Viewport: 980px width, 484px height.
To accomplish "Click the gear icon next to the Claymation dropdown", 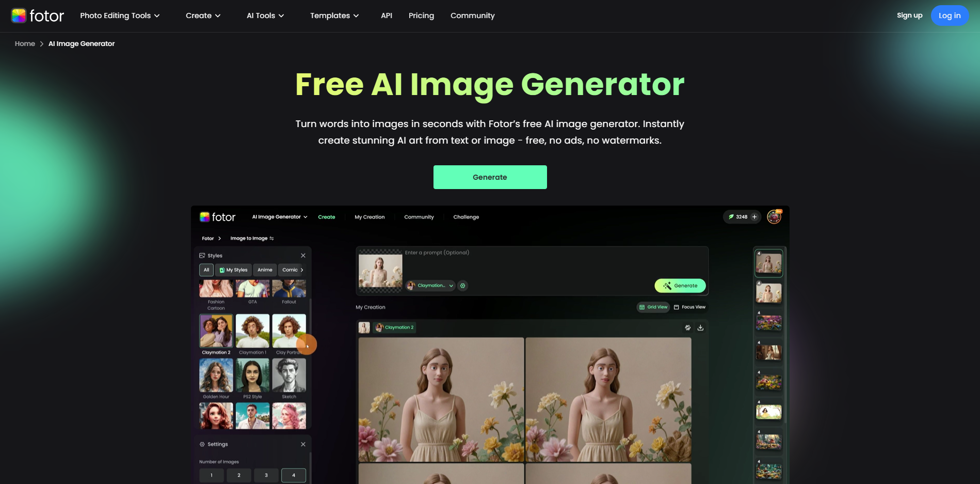I will (463, 286).
